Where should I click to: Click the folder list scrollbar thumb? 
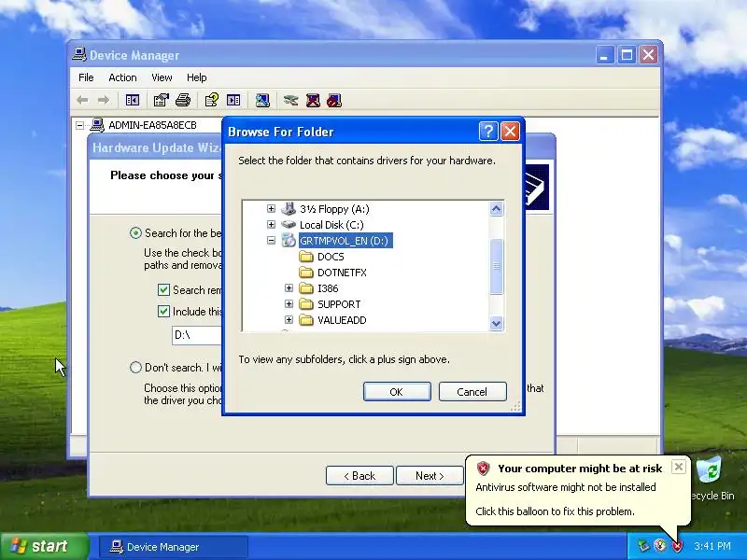pos(496,267)
